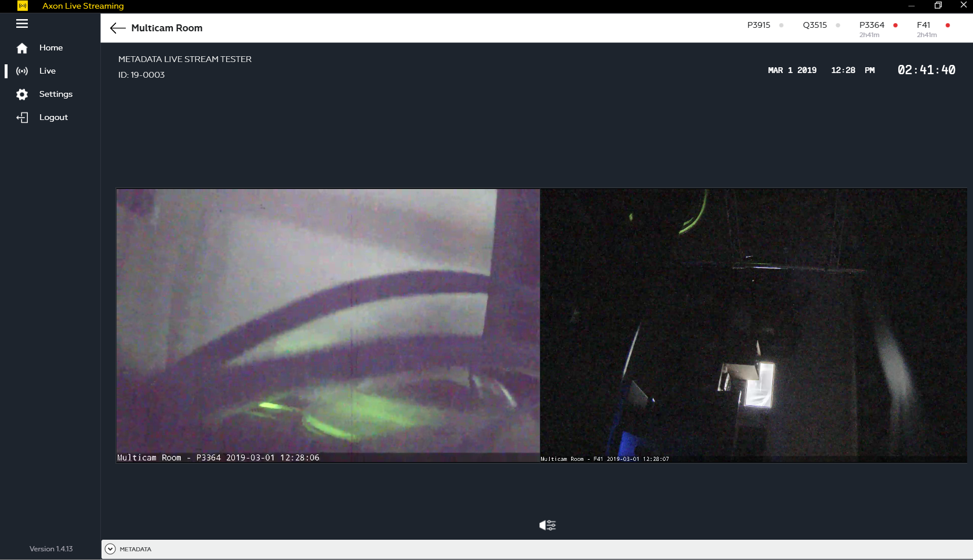Click the Home house icon
The width and height of the screenshot is (973, 560).
pos(22,48)
